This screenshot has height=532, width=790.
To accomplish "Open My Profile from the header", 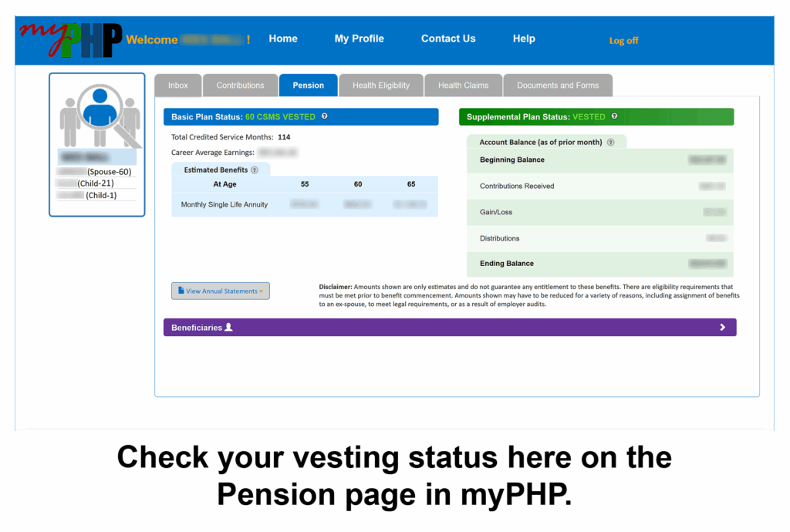I will (359, 39).
